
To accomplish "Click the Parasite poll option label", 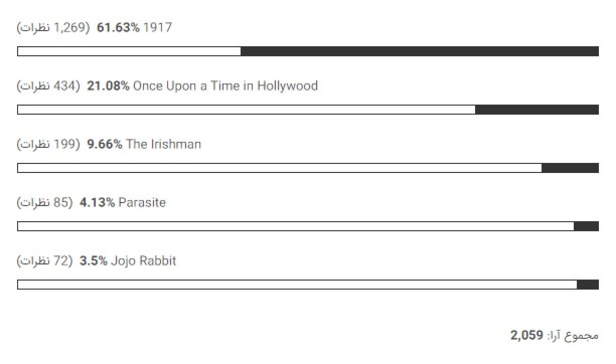I will 142,203.
